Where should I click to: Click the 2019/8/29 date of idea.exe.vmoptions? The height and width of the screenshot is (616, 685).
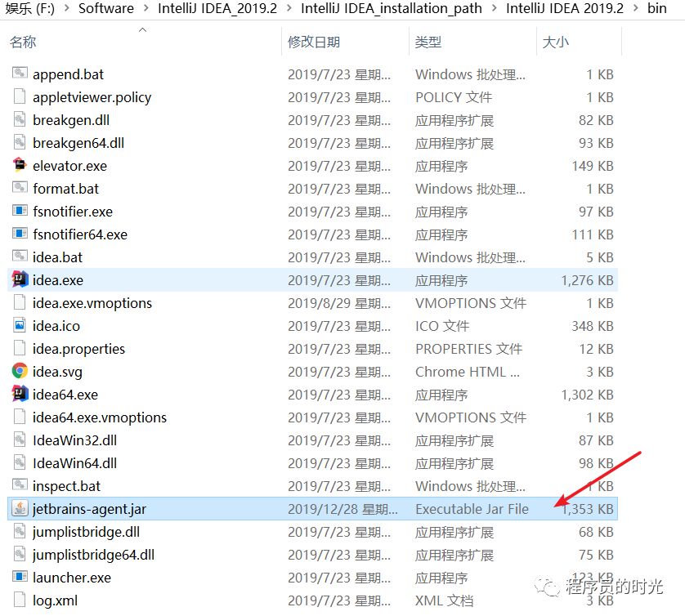click(x=339, y=303)
